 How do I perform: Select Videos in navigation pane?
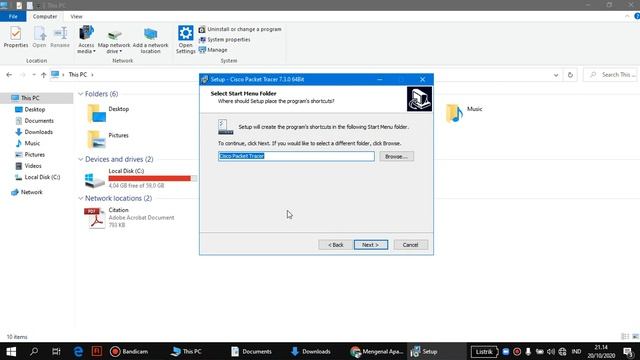coord(33,166)
